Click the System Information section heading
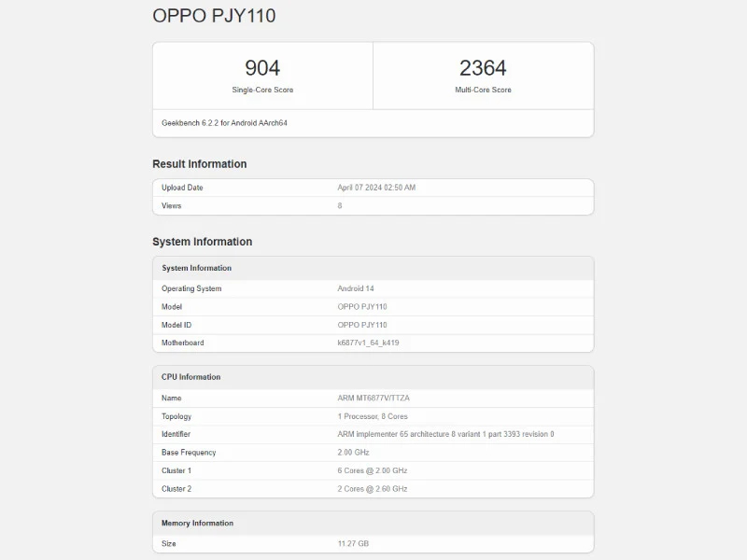 point(203,242)
